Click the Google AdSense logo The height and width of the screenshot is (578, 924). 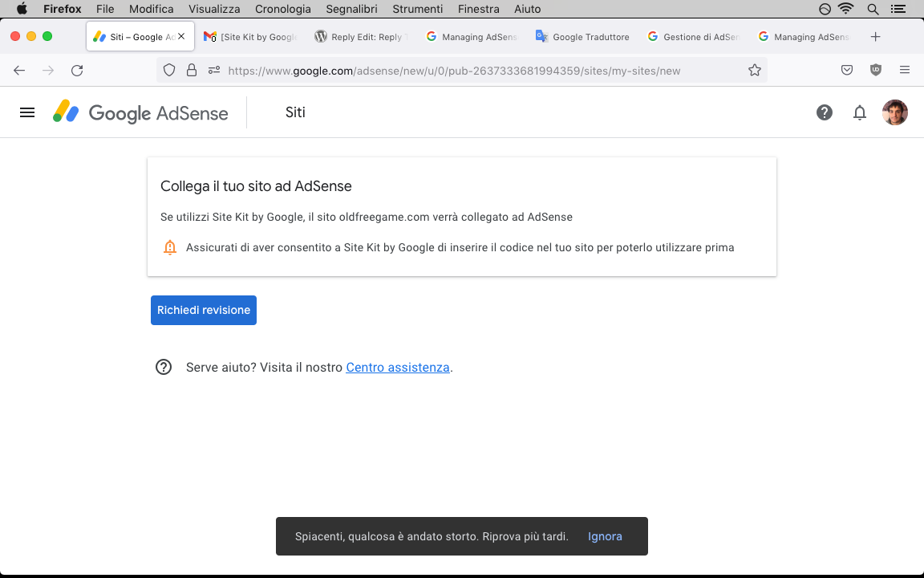tap(140, 112)
